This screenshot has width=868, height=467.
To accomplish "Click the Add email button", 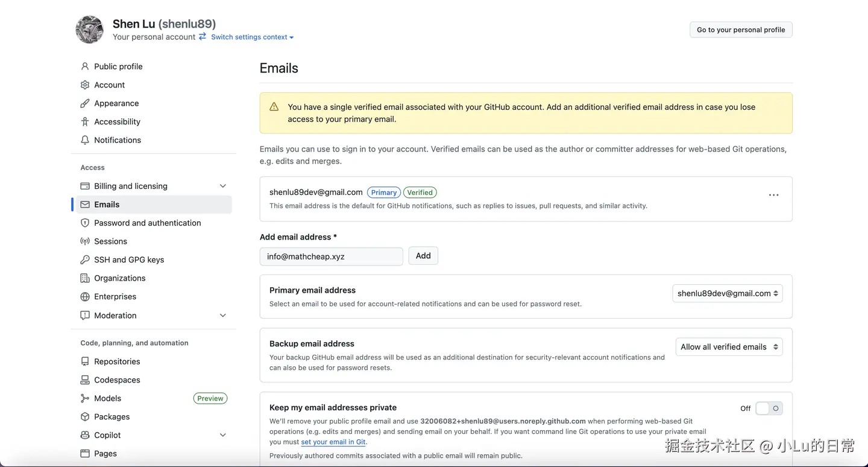I will click(423, 256).
